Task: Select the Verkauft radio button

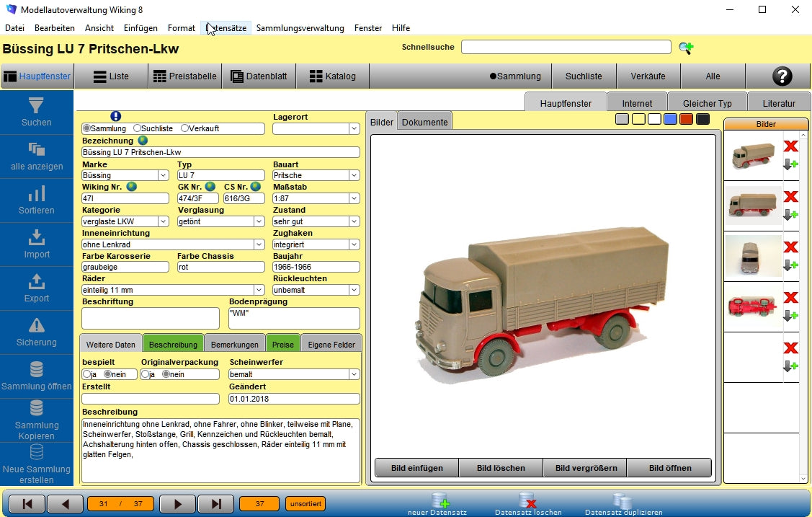Action: pos(184,128)
